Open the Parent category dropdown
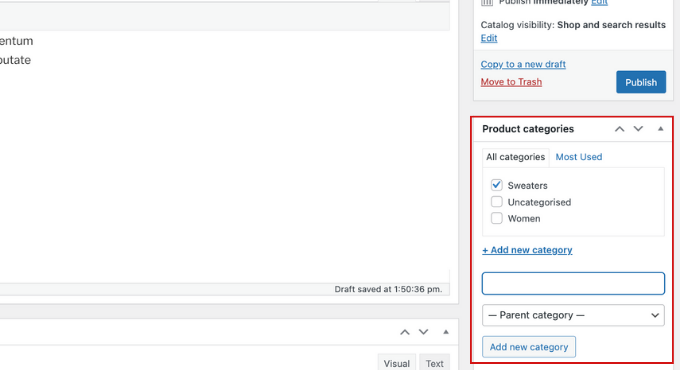680x370 pixels. click(573, 315)
